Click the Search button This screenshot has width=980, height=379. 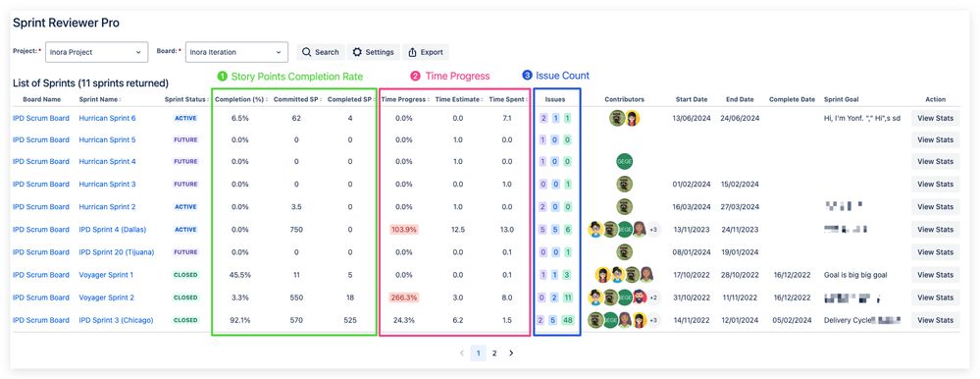tap(320, 53)
